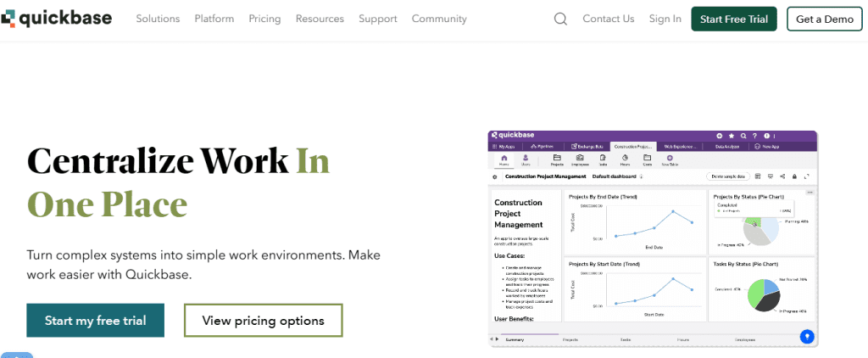Screen dimensions: 868x358
Task: Click the "Default dashboard" title text
Action: point(614,176)
